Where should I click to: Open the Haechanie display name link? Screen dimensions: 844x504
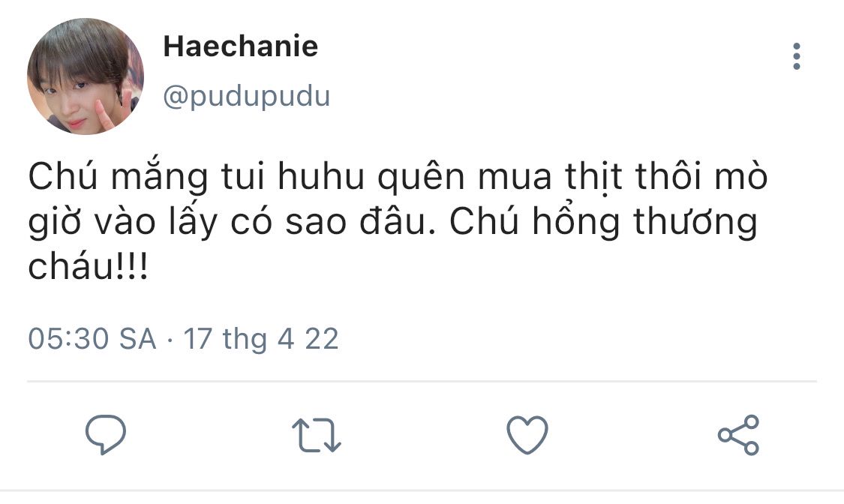pyautogui.click(x=241, y=46)
